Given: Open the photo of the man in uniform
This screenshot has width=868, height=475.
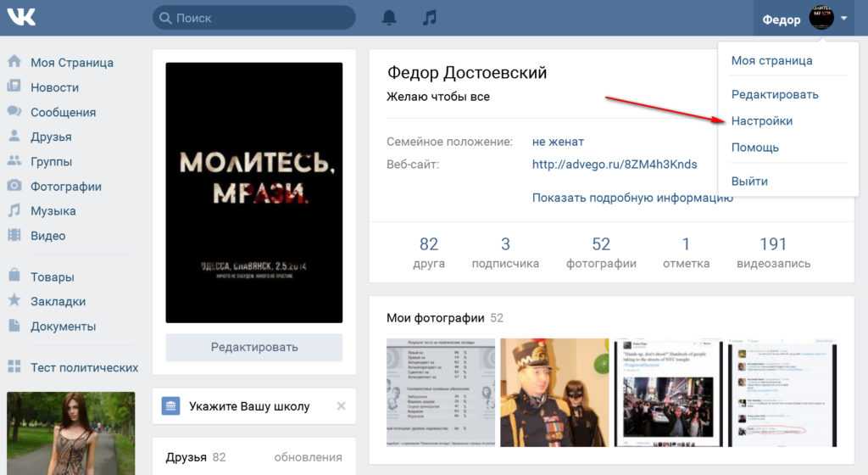Looking at the screenshot, I should tap(554, 393).
